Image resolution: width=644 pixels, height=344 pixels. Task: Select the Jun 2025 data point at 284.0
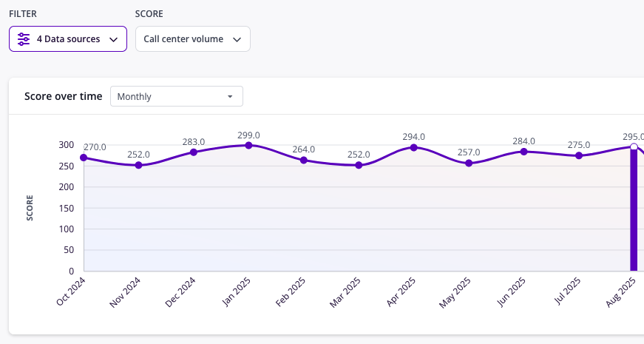[x=524, y=152]
